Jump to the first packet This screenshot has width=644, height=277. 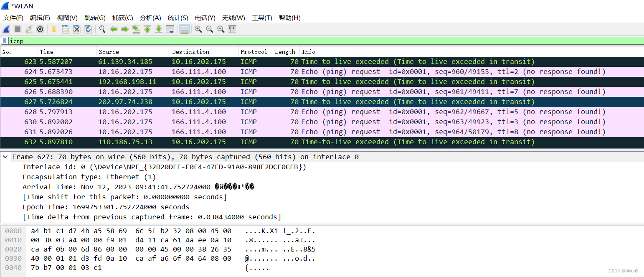147,29
